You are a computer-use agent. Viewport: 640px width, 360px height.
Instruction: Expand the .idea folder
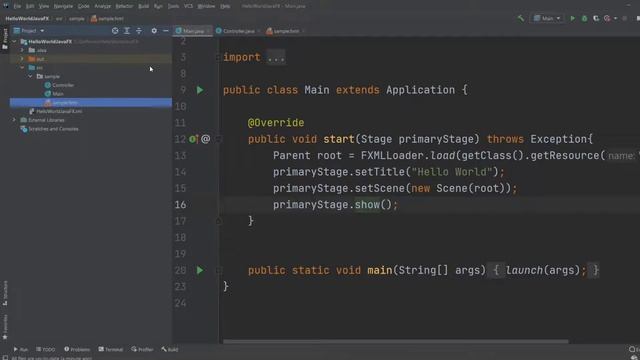[22, 50]
